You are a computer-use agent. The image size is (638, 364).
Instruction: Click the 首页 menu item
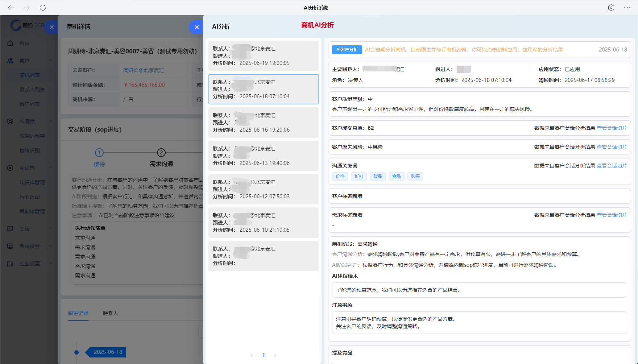click(x=25, y=43)
